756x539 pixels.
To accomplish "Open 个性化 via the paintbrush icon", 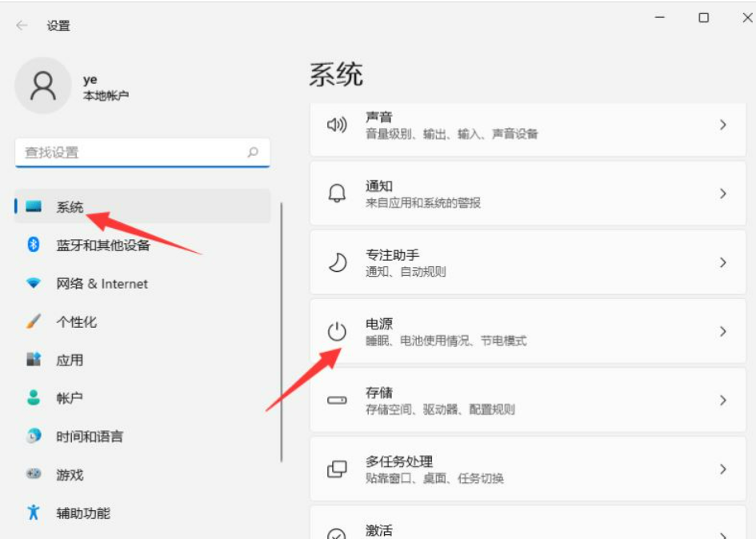I will pyautogui.click(x=32, y=322).
